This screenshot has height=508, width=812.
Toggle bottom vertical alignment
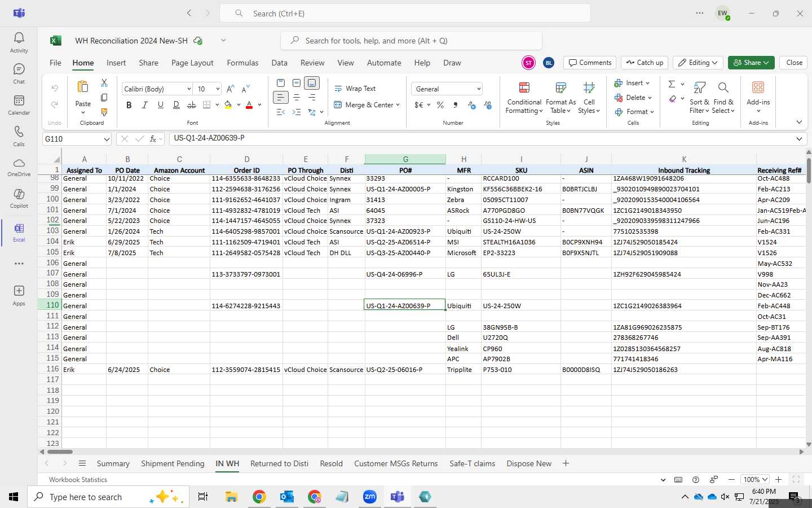(312, 83)
